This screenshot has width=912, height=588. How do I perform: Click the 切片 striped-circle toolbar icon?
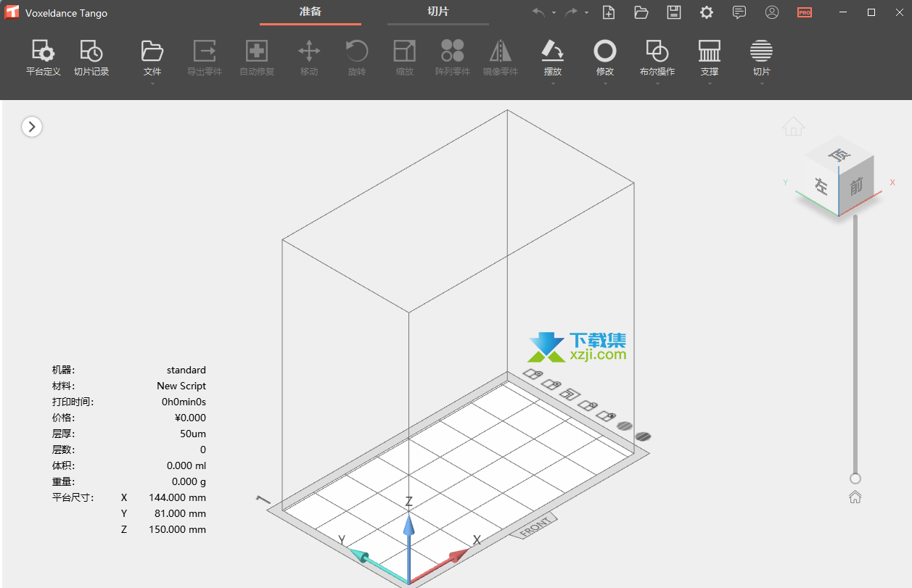point(761,58)
